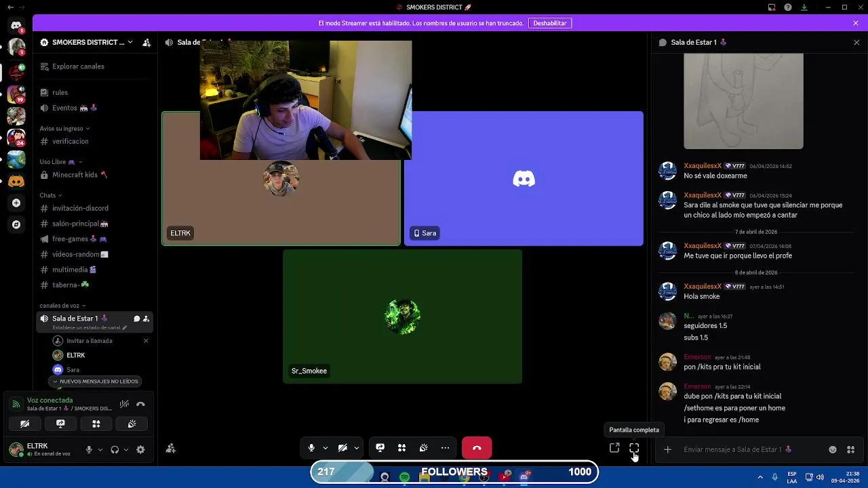Open the apps launcher in message box
This screenshot has height=488, width=868.
coord(850,449)
